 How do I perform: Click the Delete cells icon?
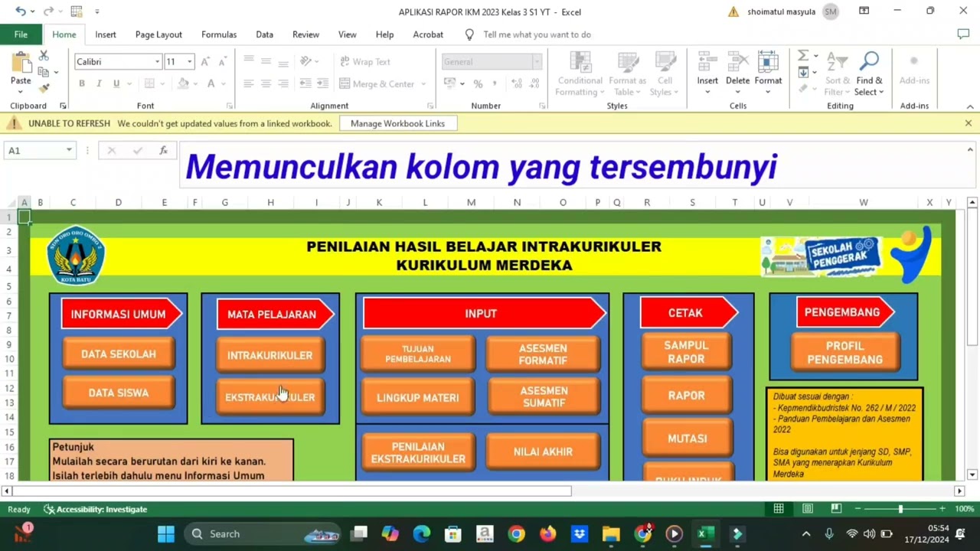coord(737,63)
